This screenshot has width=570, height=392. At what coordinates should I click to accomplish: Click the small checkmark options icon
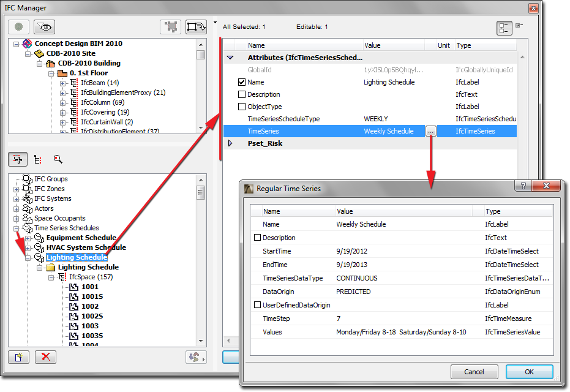coord(519,26)
